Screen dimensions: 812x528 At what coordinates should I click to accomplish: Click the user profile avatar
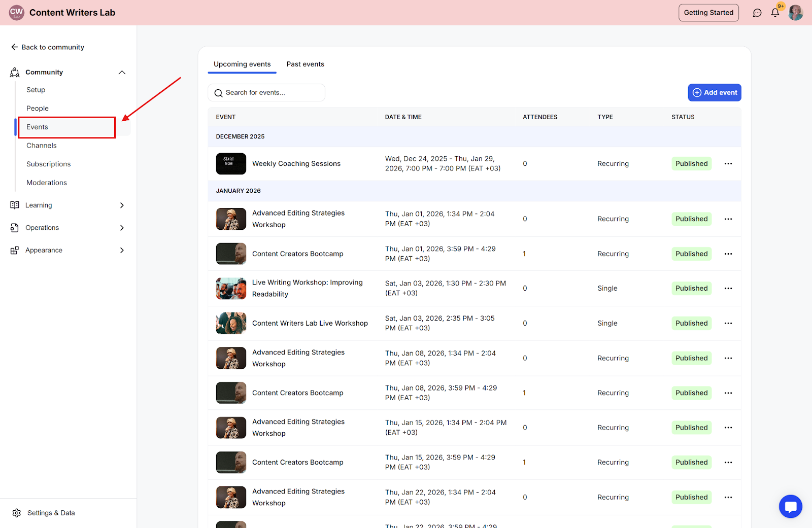click(x=795, y=13)
